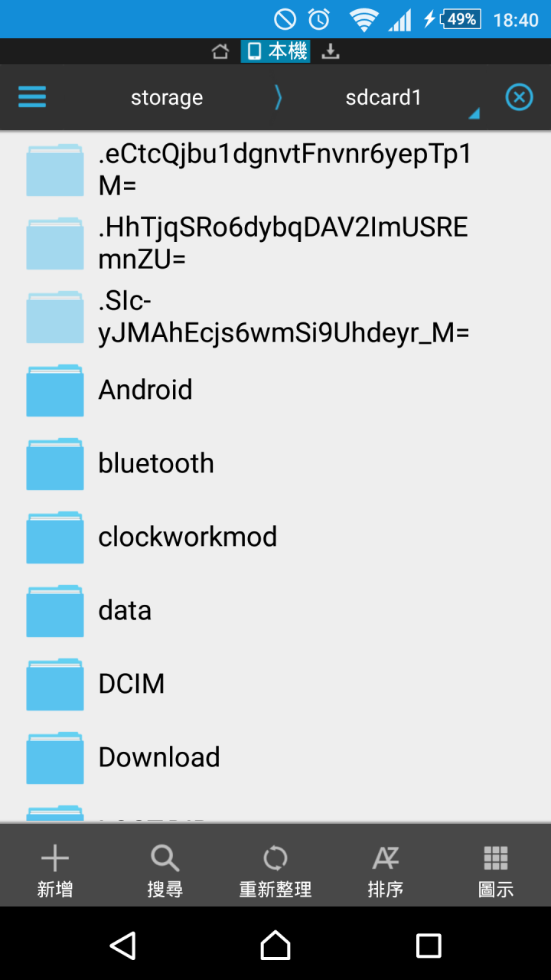Open the Download folder

coord(275,757)
